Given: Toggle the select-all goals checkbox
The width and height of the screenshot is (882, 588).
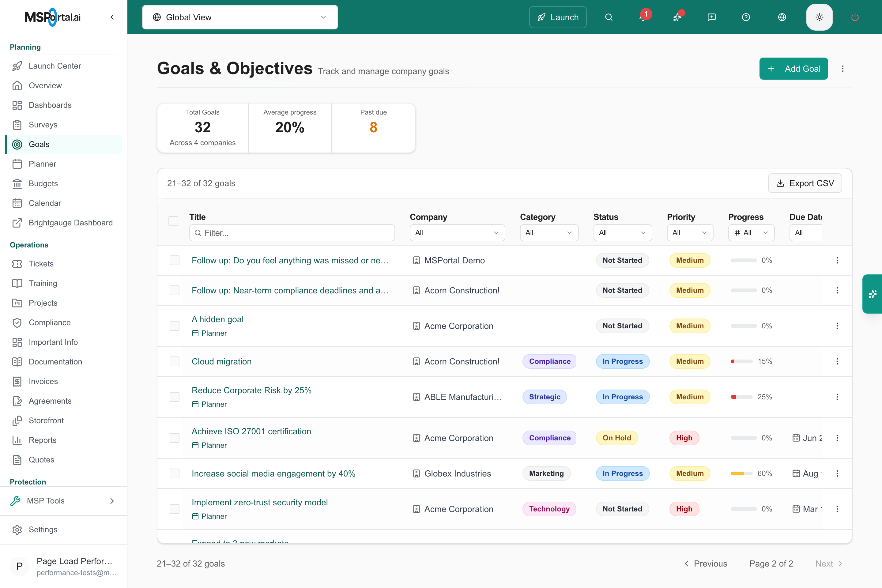Looking at the screenshot, I should point(173,221).
